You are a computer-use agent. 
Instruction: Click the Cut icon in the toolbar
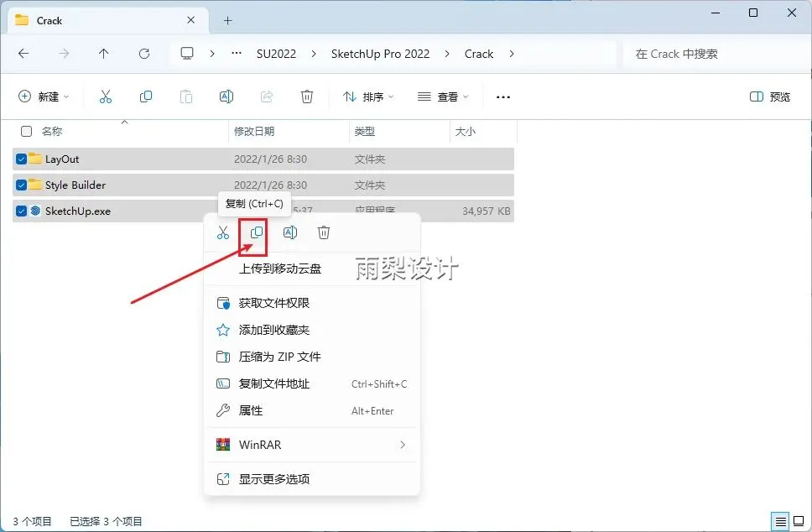coord(106,96)
